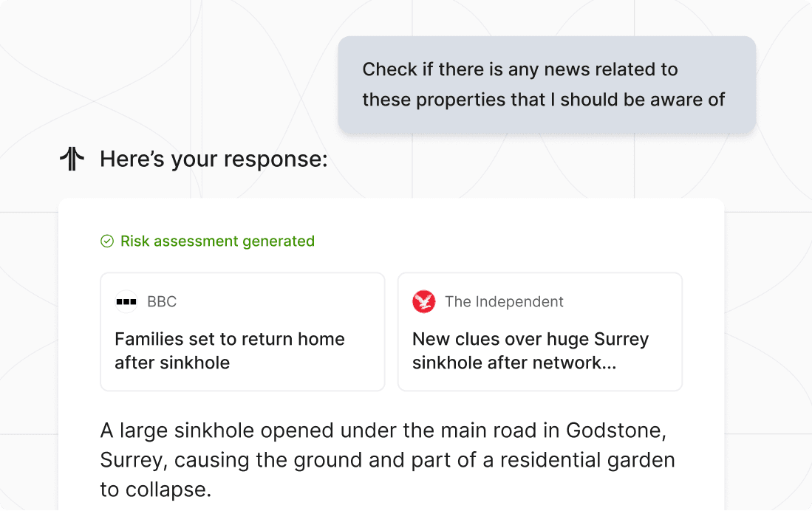This screenshot has height=511, width=812.
Task: Click "The Independent" source name text
Action: point(504,301)
